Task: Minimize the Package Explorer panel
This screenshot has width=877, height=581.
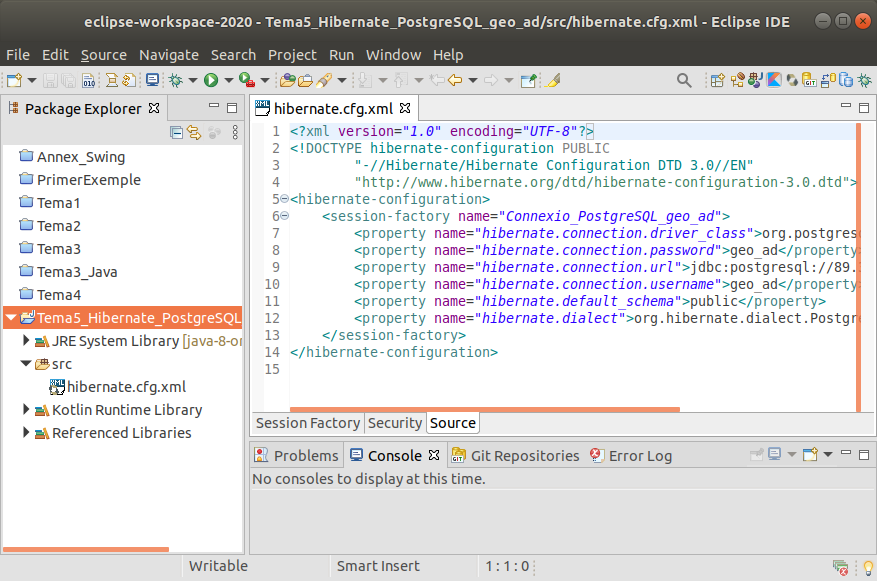Action: [214, 106]
